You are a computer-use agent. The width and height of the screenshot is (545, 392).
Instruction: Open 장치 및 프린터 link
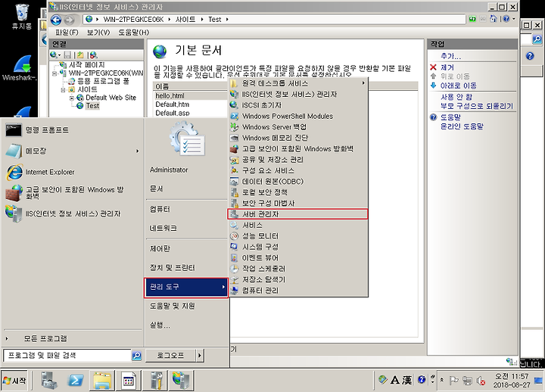click(173, 268)
